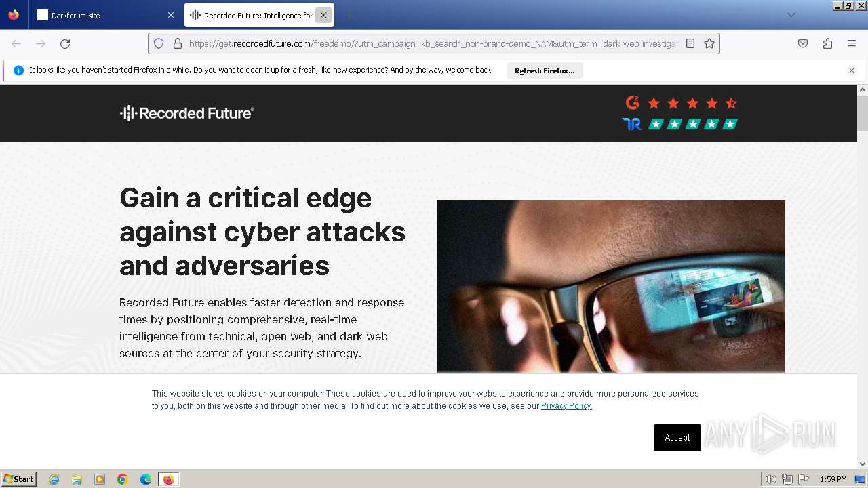Click the Recorded Future logo
868x488 pixels.
[187, 113]
